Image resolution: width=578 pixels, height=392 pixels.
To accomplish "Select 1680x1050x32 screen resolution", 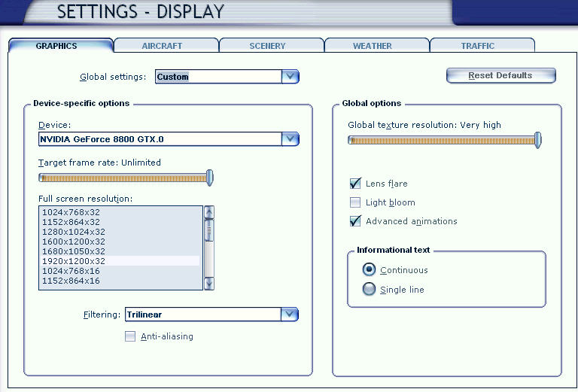I will 74,251.
